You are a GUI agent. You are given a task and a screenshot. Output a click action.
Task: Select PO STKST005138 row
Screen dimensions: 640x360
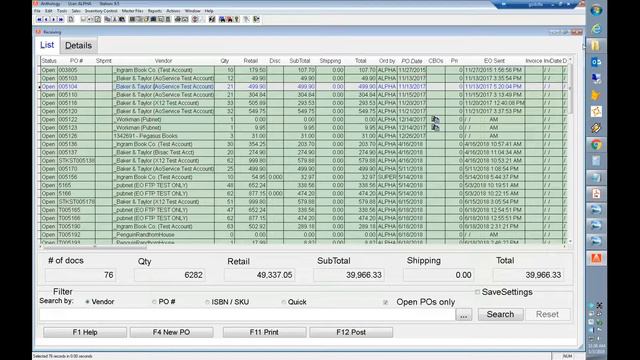pyautogui.click(x=303, y=161)
